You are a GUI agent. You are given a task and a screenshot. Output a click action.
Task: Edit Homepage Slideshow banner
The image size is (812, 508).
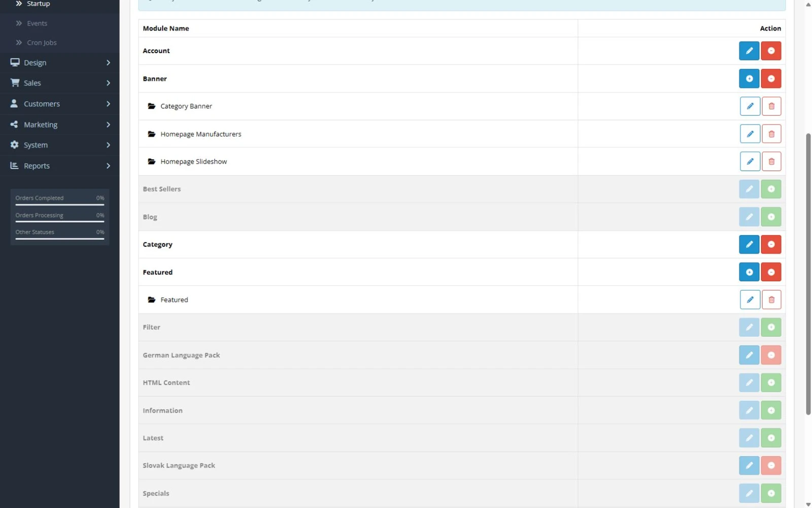[750, 162]
